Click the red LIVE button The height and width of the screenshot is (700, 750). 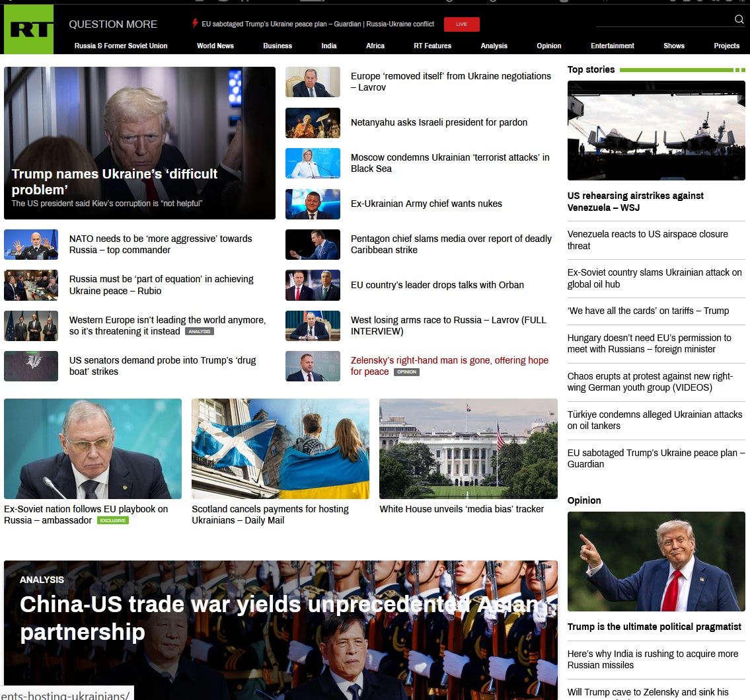(461, 24)
